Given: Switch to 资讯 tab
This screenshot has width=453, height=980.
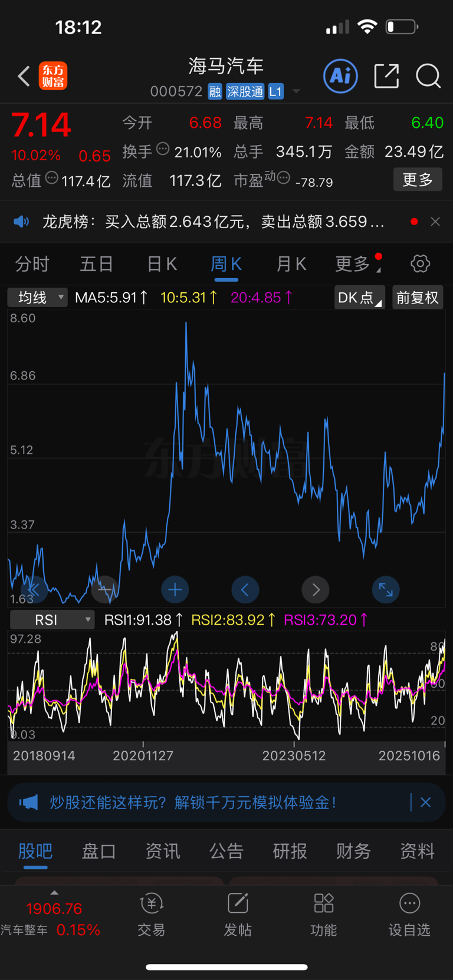Looking at the screenshot, I should [162, 851].
